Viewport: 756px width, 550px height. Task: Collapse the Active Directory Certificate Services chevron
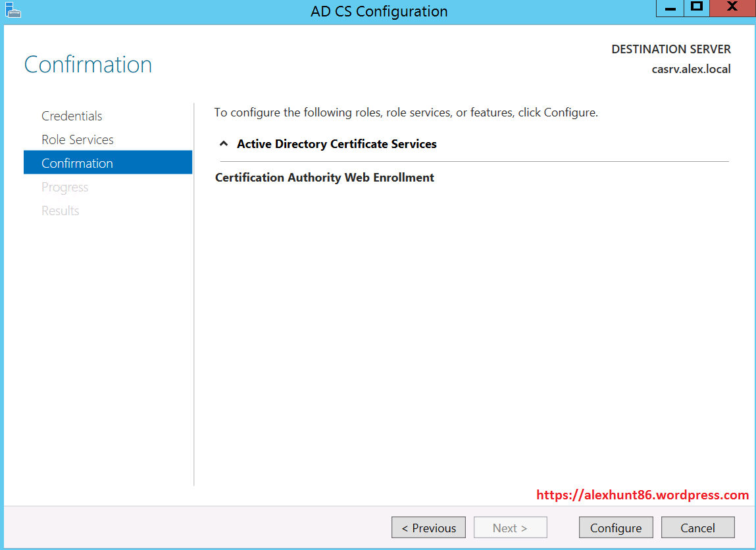click(x=224, y=144)
